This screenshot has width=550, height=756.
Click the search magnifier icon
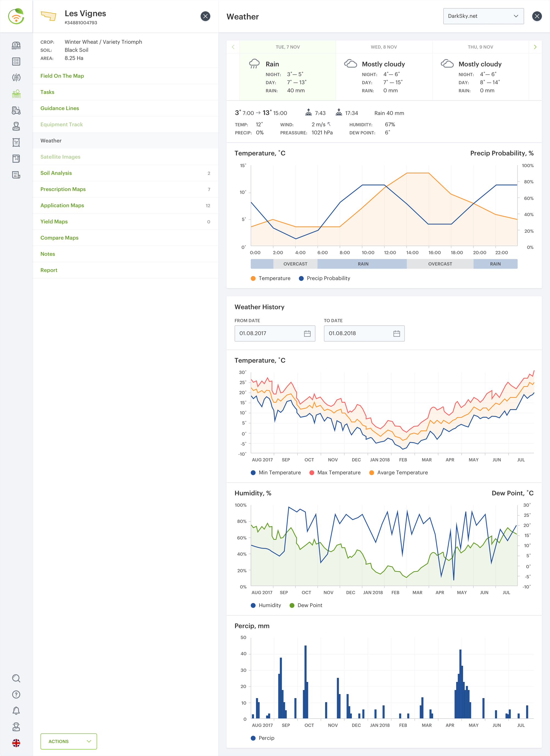pyautogui.click(x=16, y=678)
